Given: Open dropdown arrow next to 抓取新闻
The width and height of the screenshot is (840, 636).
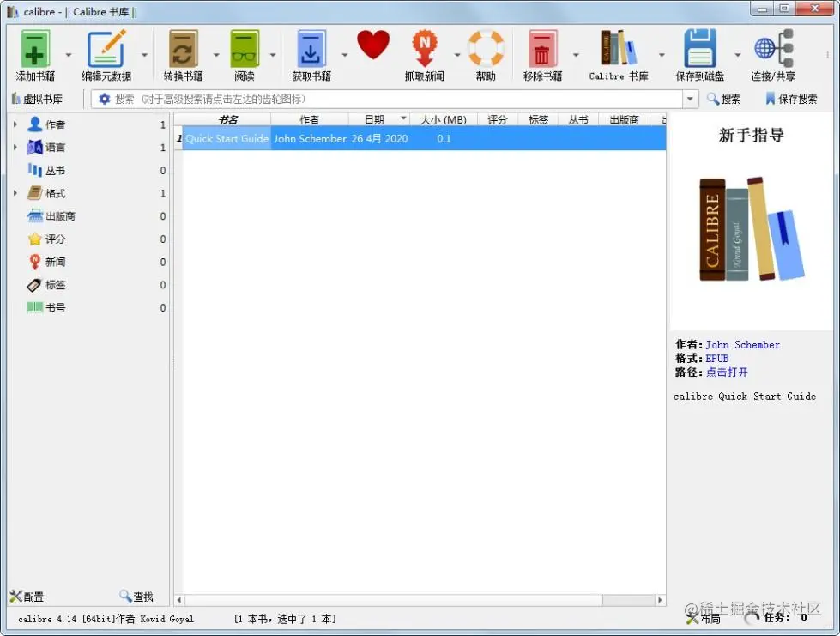Looking at the screenshot, I should point(457,55).
